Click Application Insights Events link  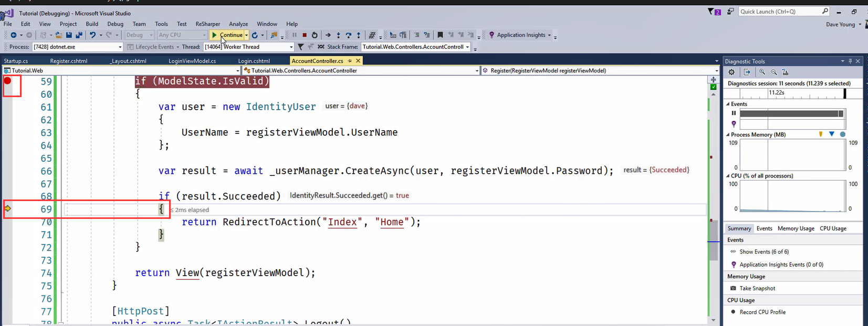pyautogui.click(x=781, y=265)
